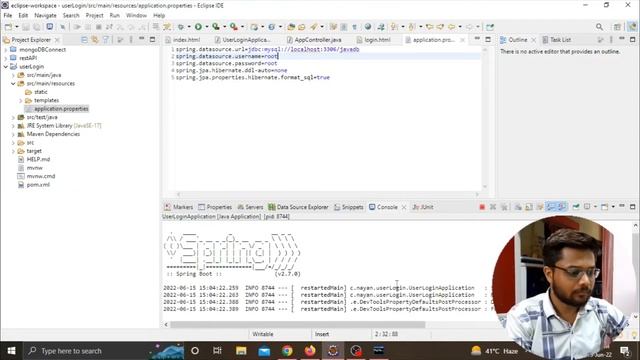640x360 pixels.
Task: Switch to index.html editor tab
Action: click(182, 40)
